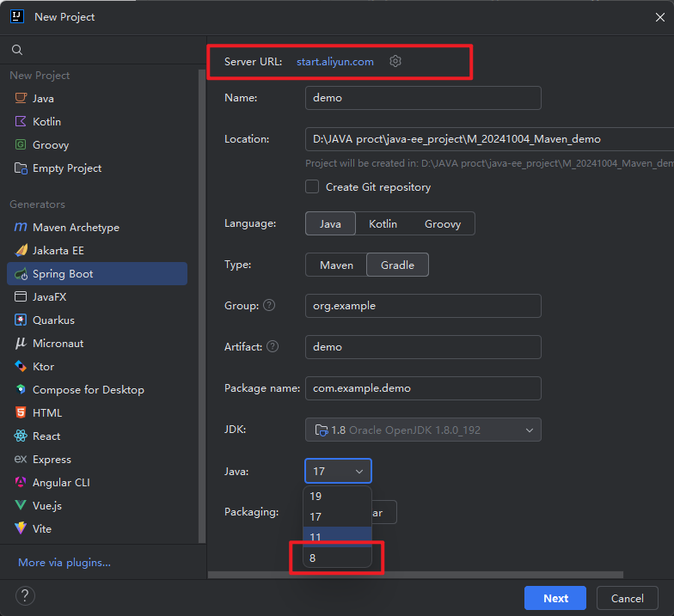
Task: Open the dialog help button
Action: 25,596
